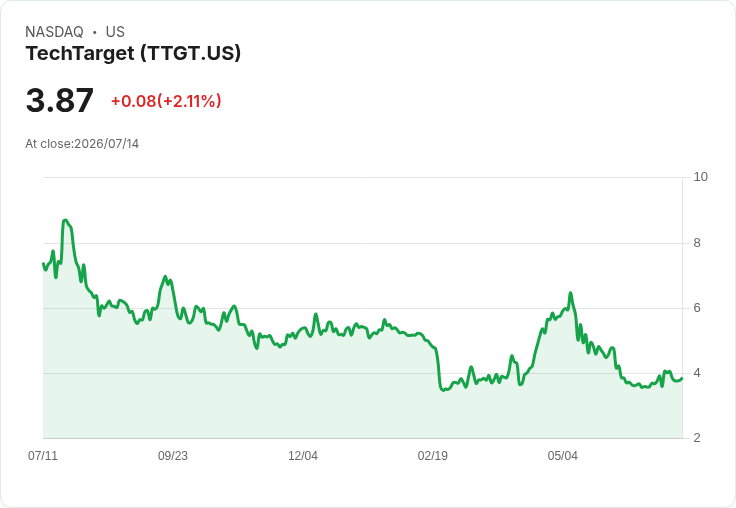The image size is (736, 508).
Task: Click the highest peak of the price line
Action: [65, 220]
